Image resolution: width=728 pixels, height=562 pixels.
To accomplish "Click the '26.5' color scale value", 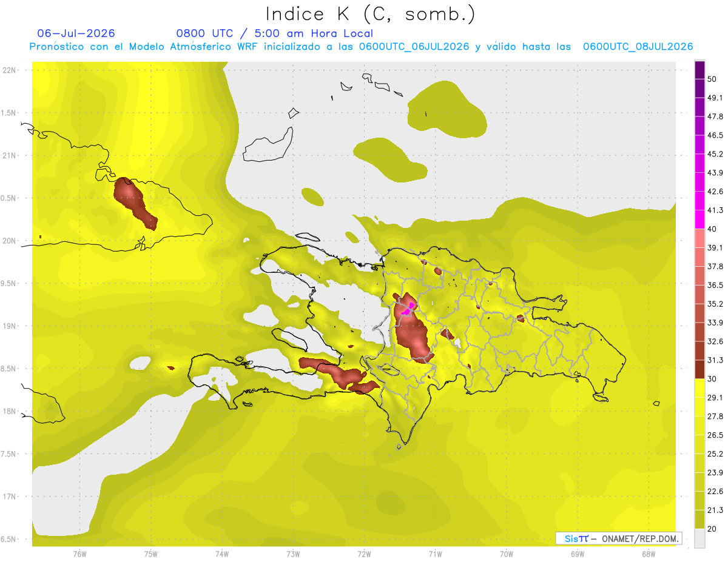I will click(715, 435).
